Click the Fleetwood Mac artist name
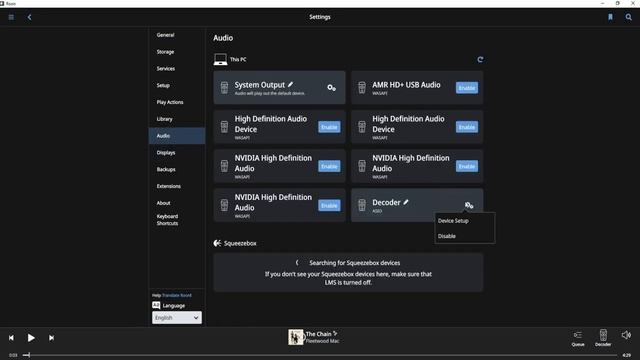The width and height of the screenshot is (640, 360). pyautogui.click(x=322, y=341)
